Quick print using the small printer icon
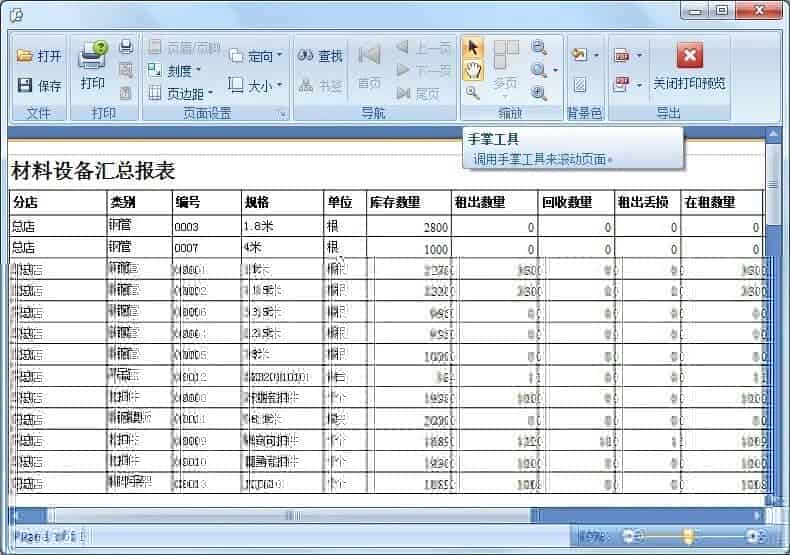Screen dimensions: 790x555 (x=125, y=47)
